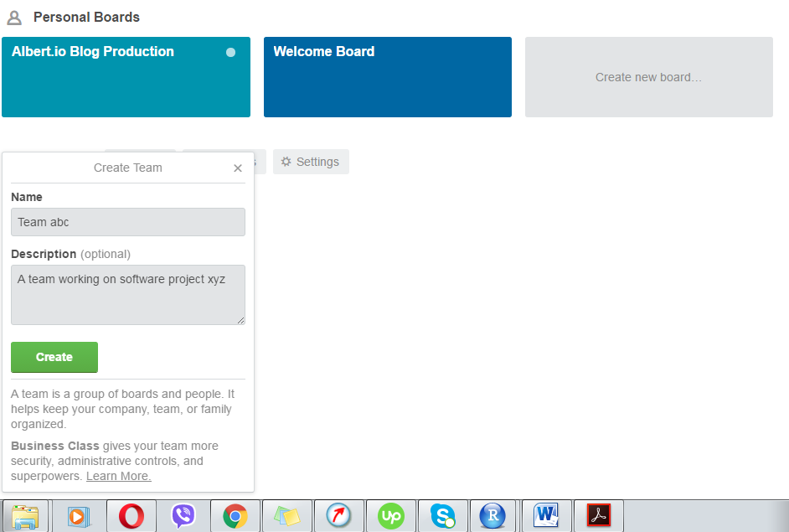Open Skype from the taskbar

tap(443, 516)
